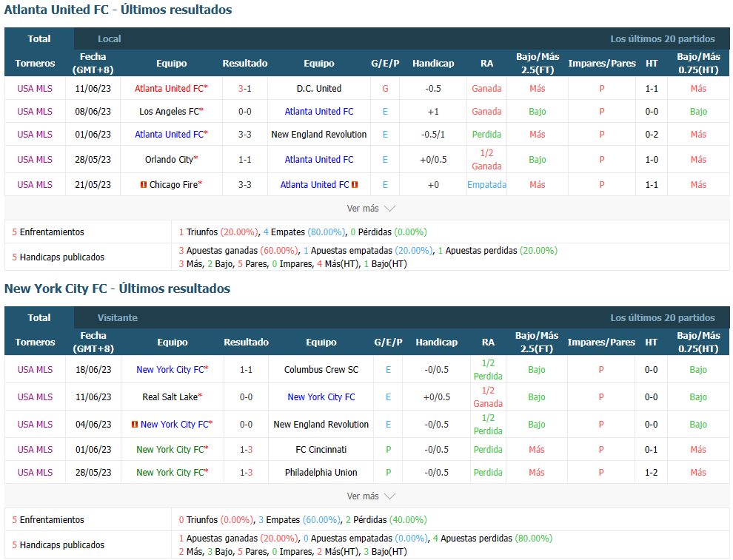This screenshot has height=560, width=733.
Task: Click the '-0.5' handicap in the D.C. United row
Action: (433, 89)
